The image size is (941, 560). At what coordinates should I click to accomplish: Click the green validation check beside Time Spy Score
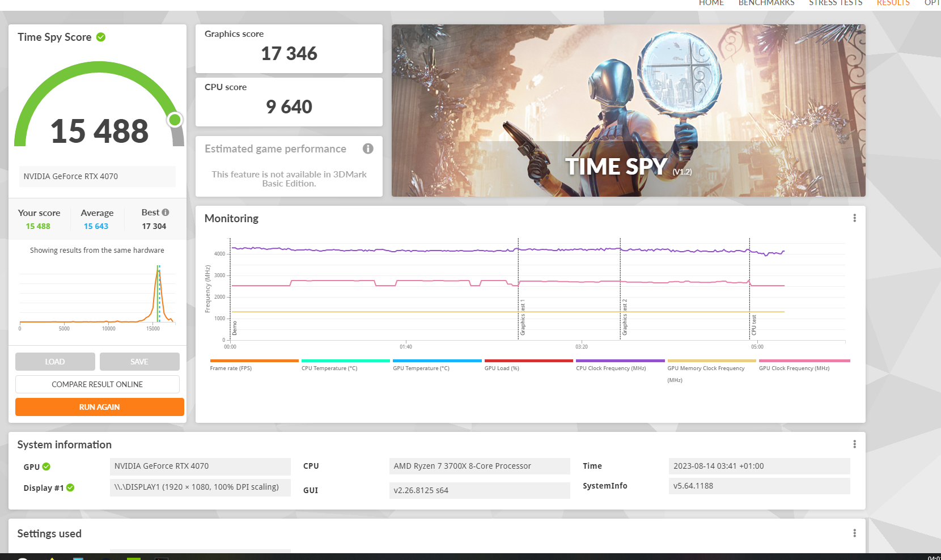click(101, 37)
